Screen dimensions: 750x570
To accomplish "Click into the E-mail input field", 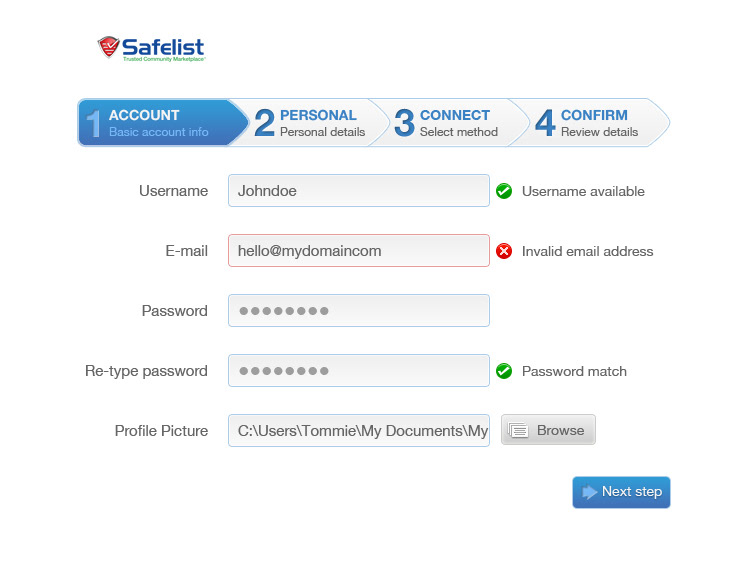I will 359,251.
